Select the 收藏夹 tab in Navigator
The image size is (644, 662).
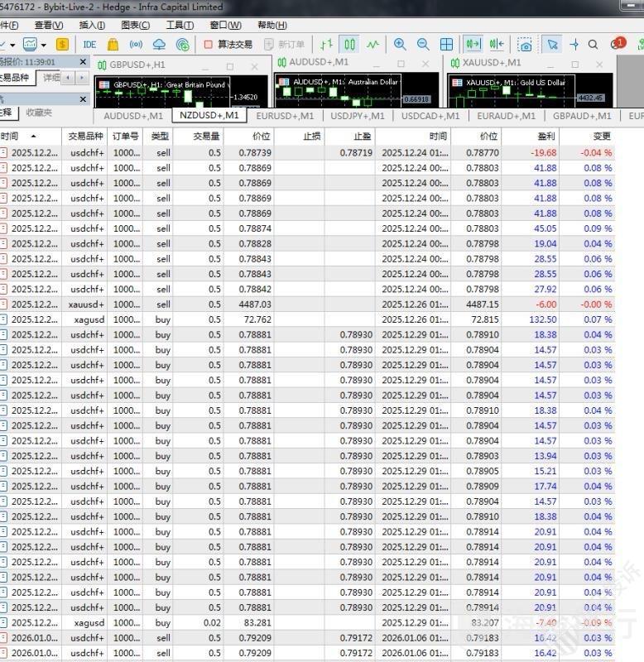pos(39,113)
